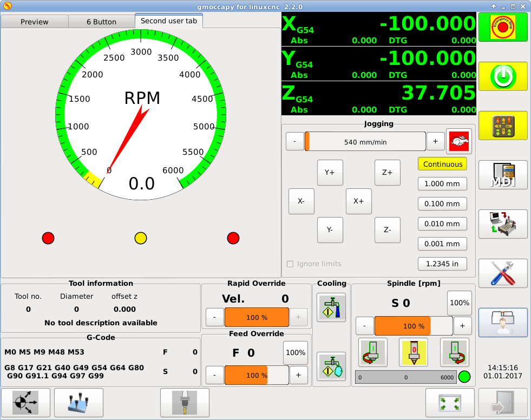
Task: Toggle the machine power button
Action: (503, 76)
